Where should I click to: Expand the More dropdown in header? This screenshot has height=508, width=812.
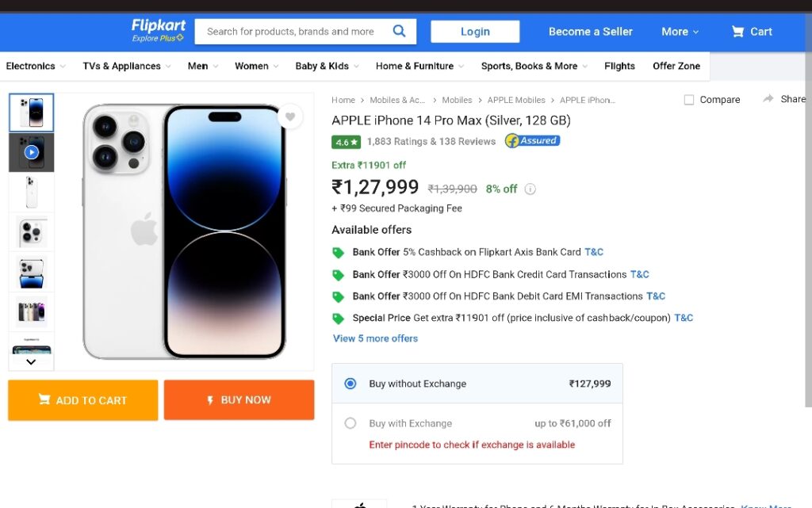point(680,32)
